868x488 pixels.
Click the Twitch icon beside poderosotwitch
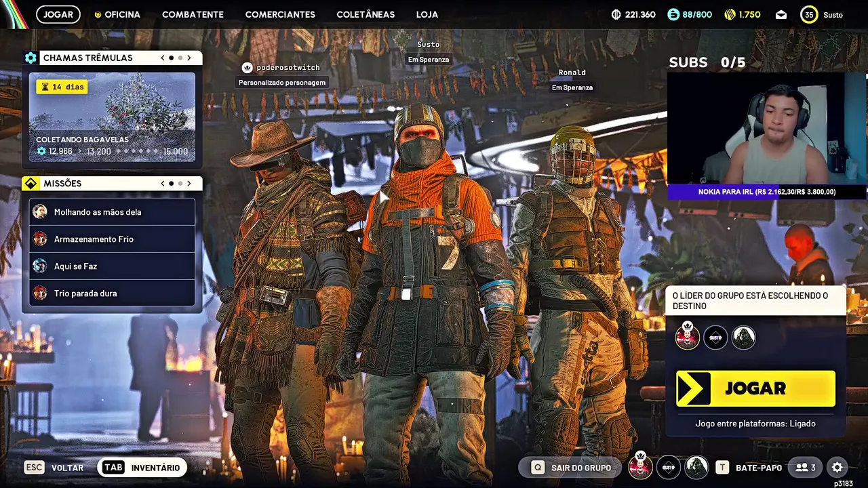[248, 68]
